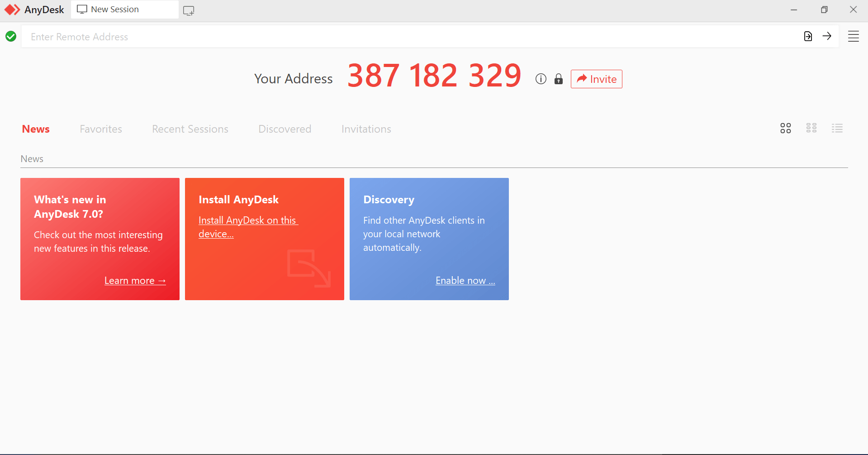This screenshot has height=455, width=868.
Task: Open the file transfer icon in the address bar
Action: click(808, 36)
